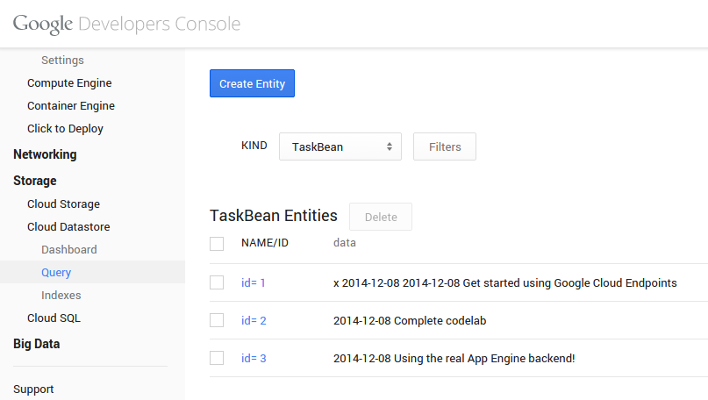Click the Filters button
The height and width of the screenshot is (400, 708).
click(444, 147)
